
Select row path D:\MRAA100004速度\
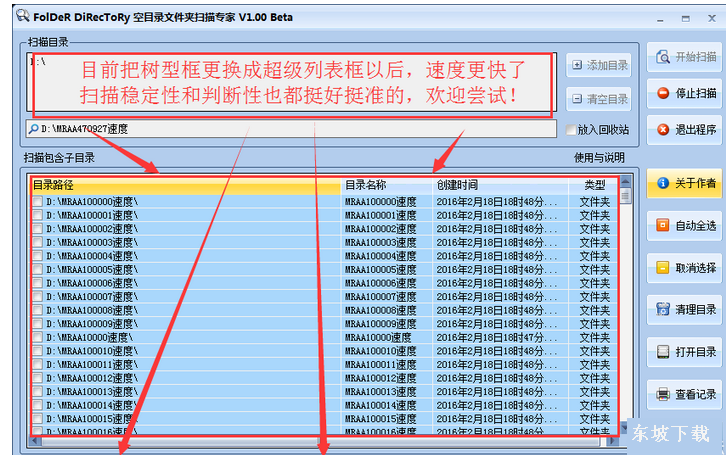click(92, 256)
